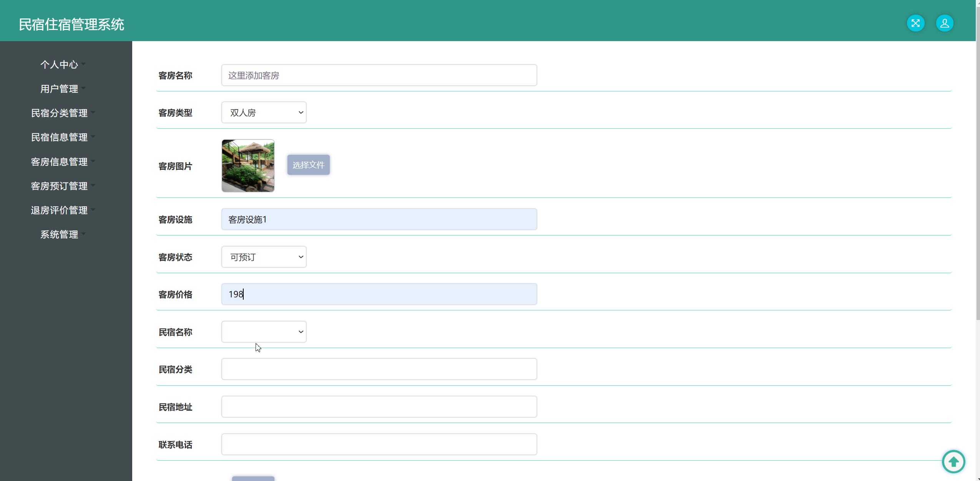Expand the 民宿分类管理 sidebar menu
Screen dimensions: 980x481
coord(60,113)
